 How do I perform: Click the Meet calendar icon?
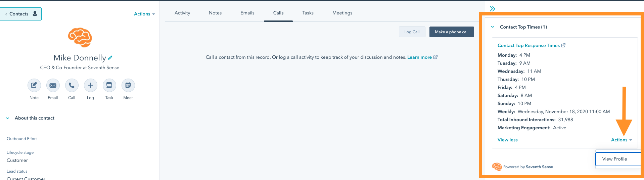coord(128,85)
